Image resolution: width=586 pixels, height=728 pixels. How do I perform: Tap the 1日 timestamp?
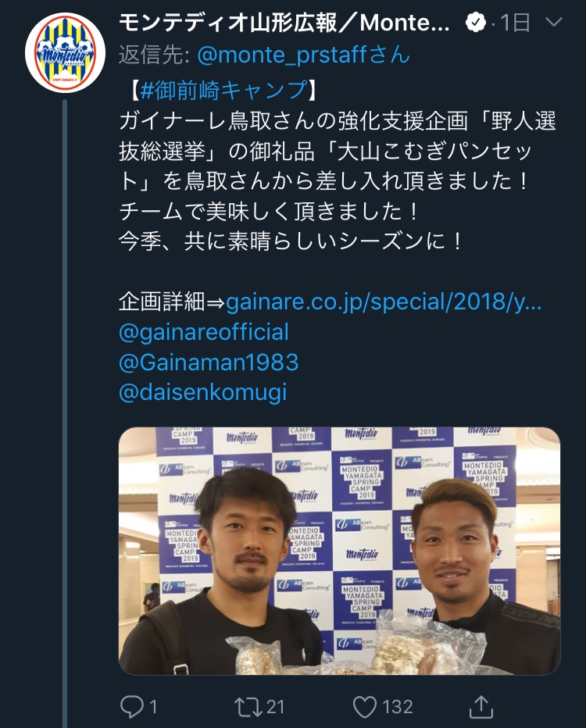coord(516,23)
